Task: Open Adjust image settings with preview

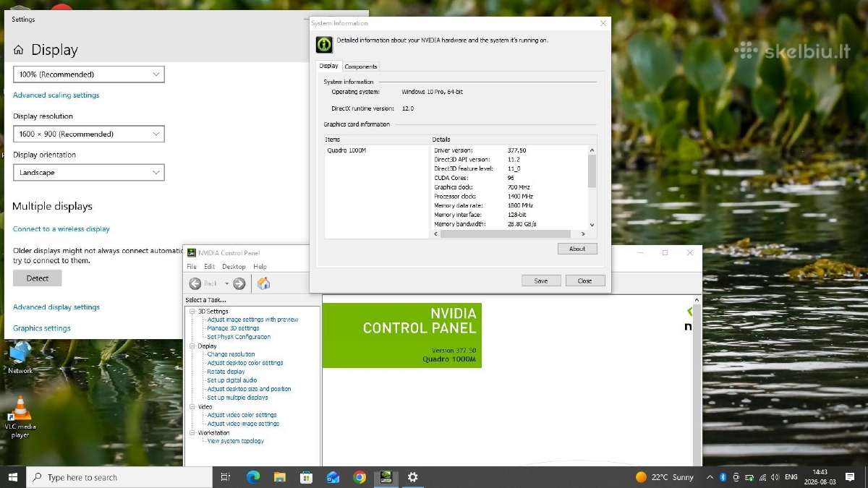Action: [252, 320]
